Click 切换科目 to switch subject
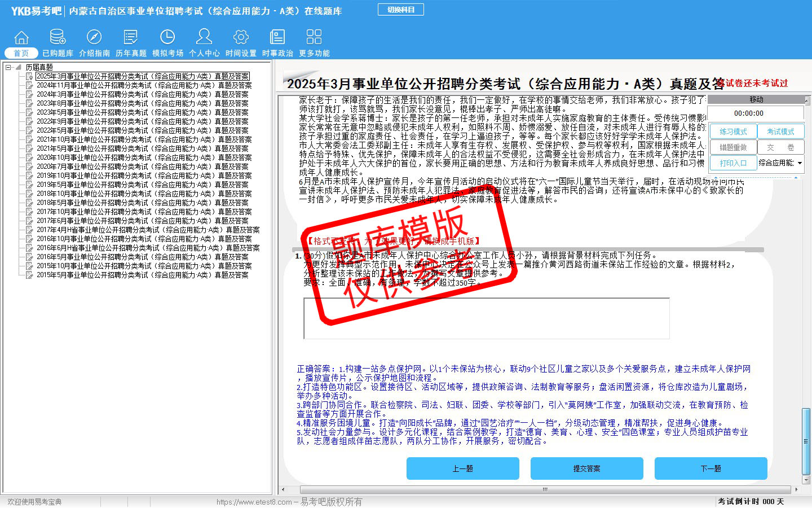The image size is (812, 508). tap(401, 10)
